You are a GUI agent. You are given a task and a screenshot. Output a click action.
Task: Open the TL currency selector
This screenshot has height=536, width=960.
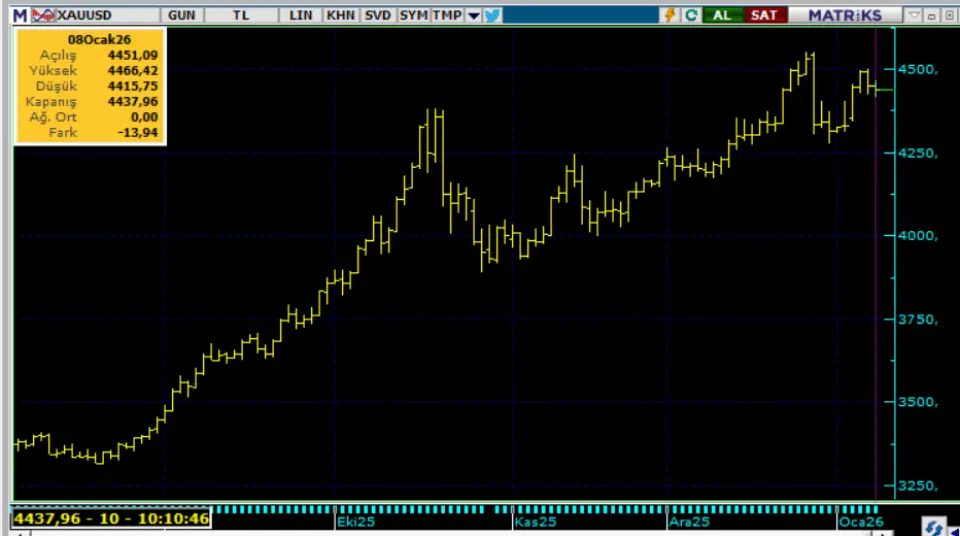coord(240,15)
